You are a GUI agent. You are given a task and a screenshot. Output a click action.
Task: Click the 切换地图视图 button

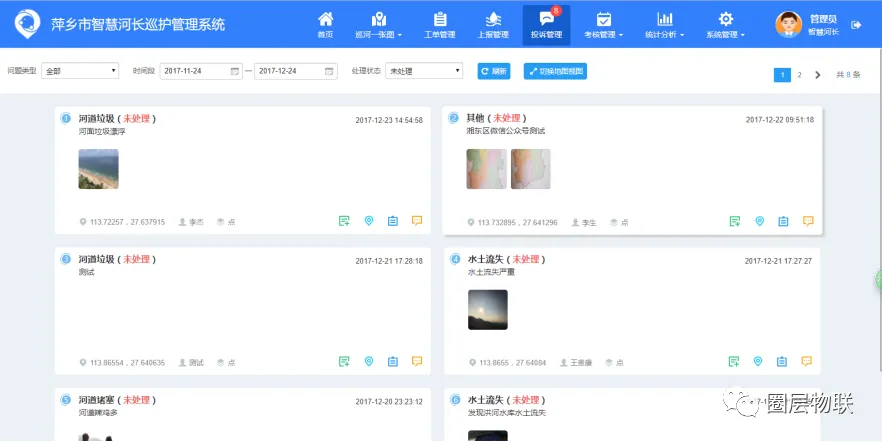pos(555,71)
